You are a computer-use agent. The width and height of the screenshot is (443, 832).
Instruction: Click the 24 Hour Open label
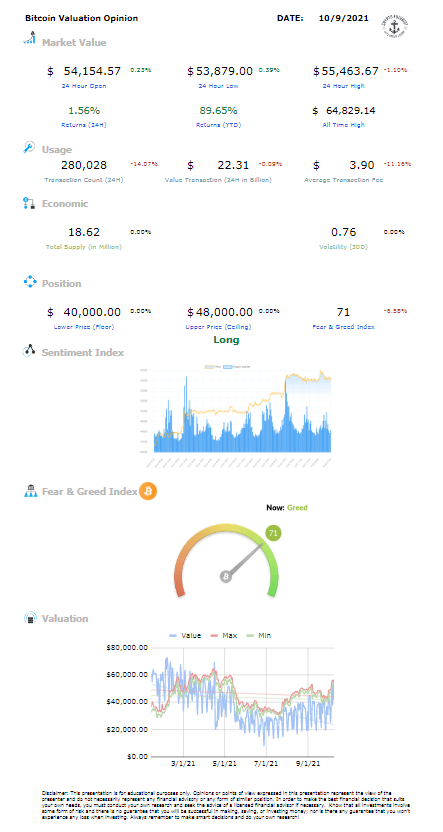tap(84, 85)
